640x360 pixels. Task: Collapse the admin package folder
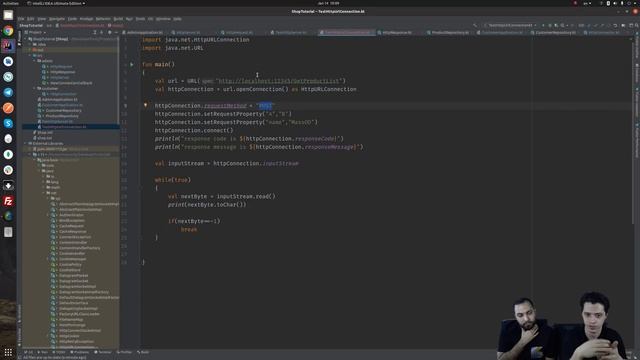pos(35,61)
